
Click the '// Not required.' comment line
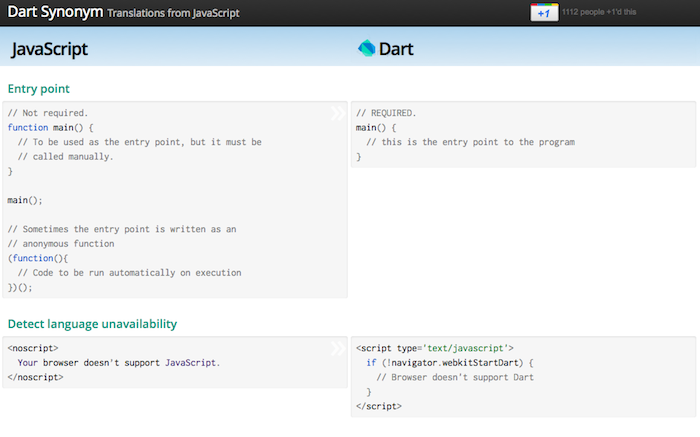tap(48, 113)
